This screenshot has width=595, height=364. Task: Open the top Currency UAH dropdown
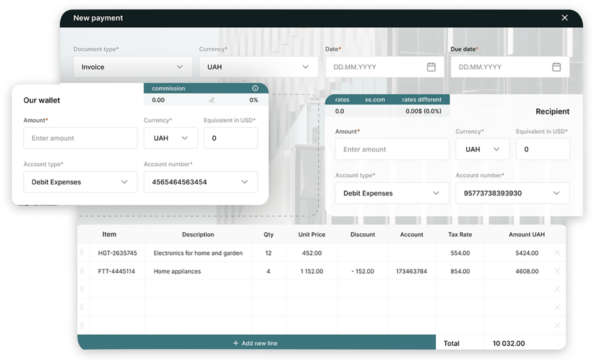click(258, 67)
